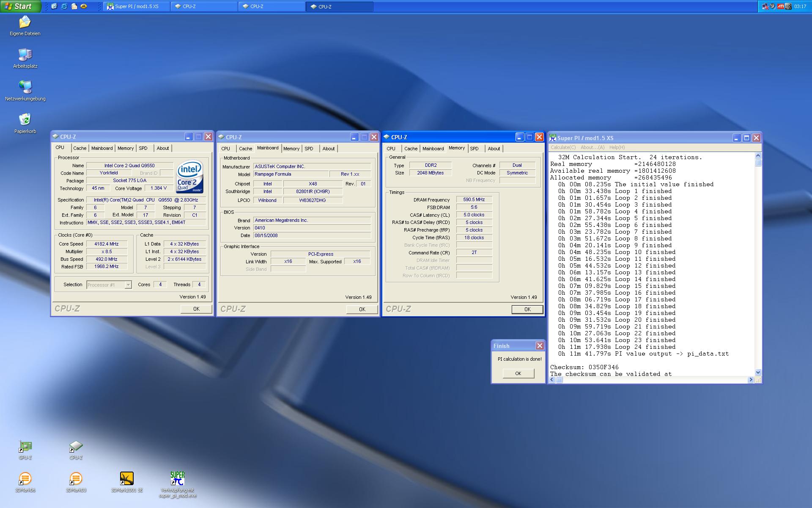812x508 pixels.
Task: Click the Checksum: 0350F346 line
Action: click(x=584, y=367)
